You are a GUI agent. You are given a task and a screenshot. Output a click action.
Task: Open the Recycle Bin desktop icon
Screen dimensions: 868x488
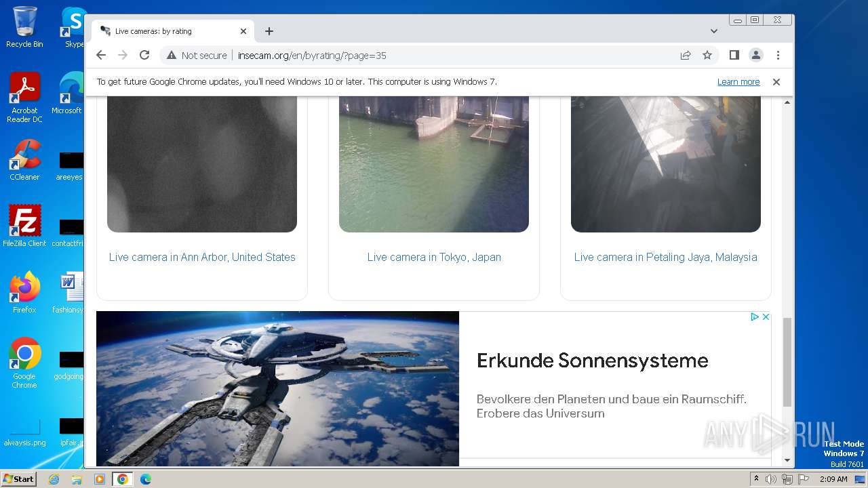click(x=24, y=27)
